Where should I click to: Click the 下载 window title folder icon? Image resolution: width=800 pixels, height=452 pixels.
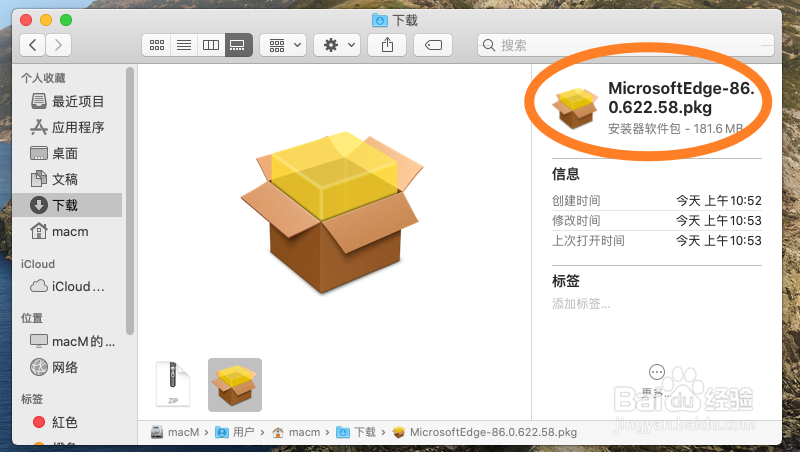[380, 20]
